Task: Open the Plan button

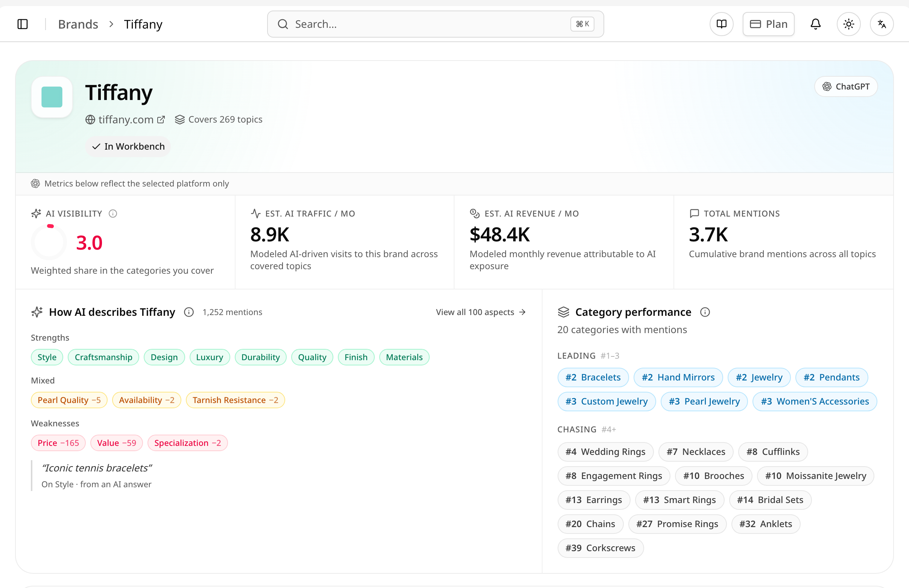Action: [768, 24]
